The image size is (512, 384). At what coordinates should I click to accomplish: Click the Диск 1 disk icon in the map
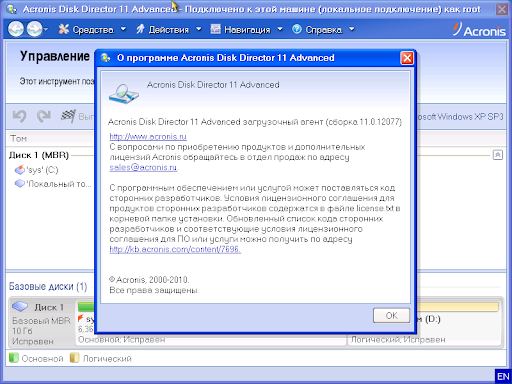click(x=20, y=306)
